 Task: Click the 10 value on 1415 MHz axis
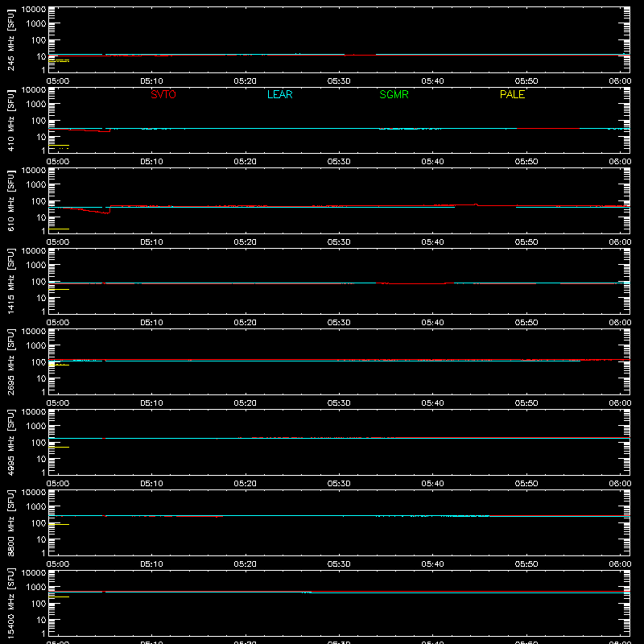[x=41, y=298]
